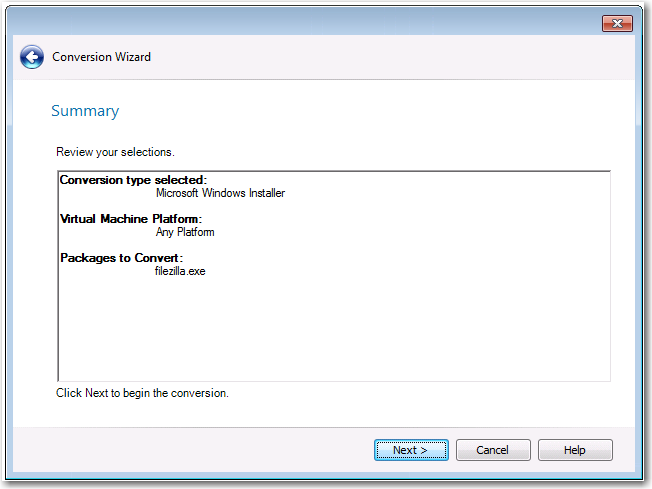Viewport: 652px width, 489px height.
Task: Close the Conversion Wizard window
Action: 618,23
